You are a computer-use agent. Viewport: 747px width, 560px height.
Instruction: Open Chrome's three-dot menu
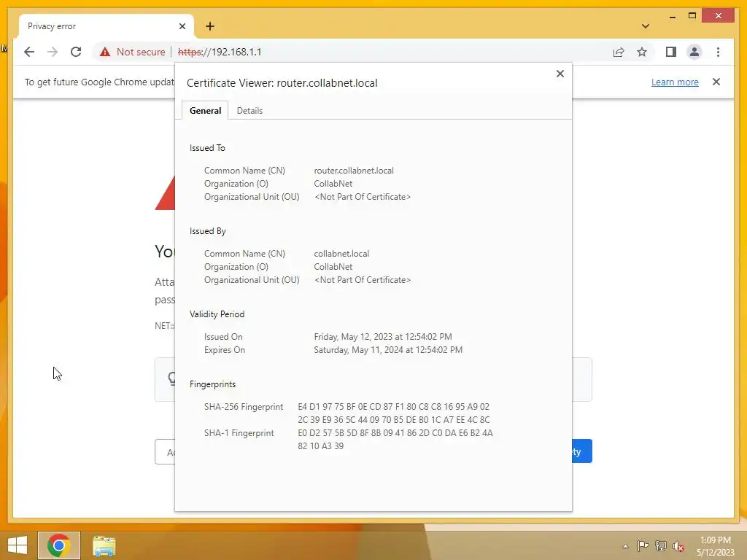(x=718, y=52)
